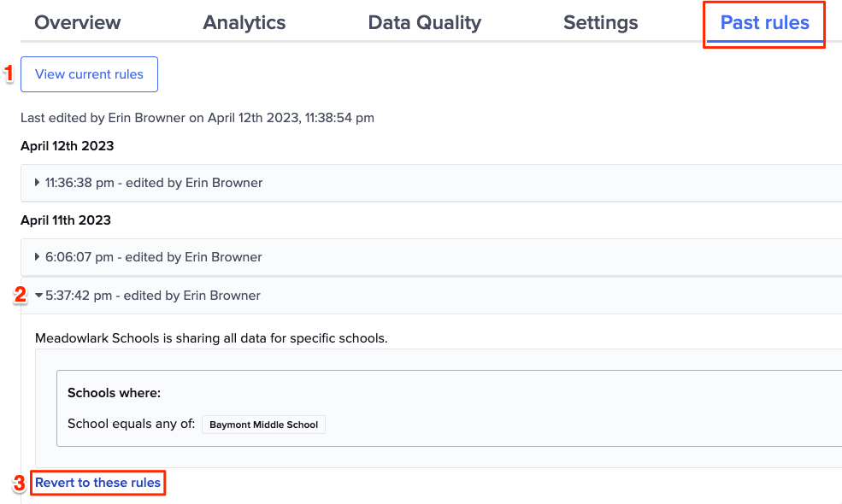Switch to the Overview tab
The width and height of the screenshot is (842, 504).
tap(77, 23)
